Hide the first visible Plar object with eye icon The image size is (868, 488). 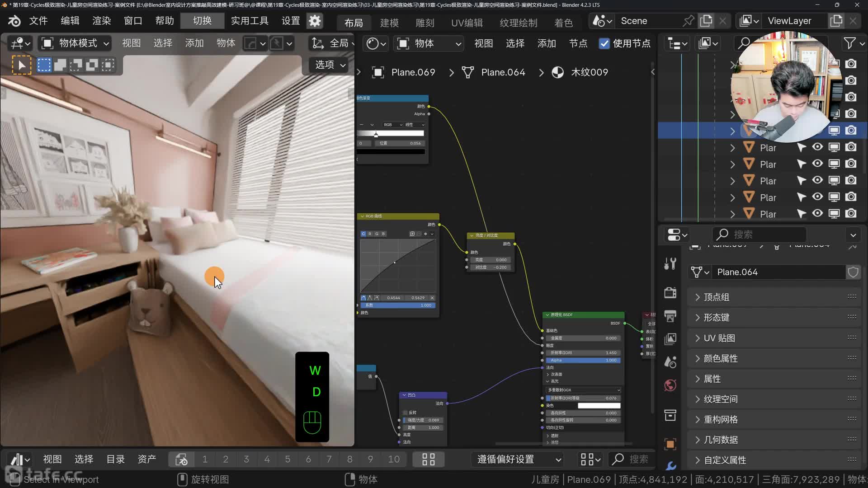pyautogui.click(x=817, y=147)
